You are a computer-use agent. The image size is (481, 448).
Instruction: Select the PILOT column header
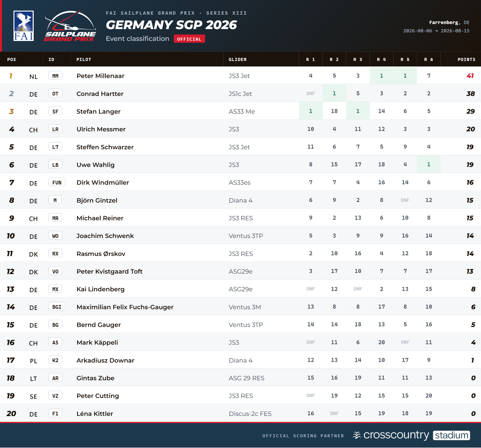(84, 59)
